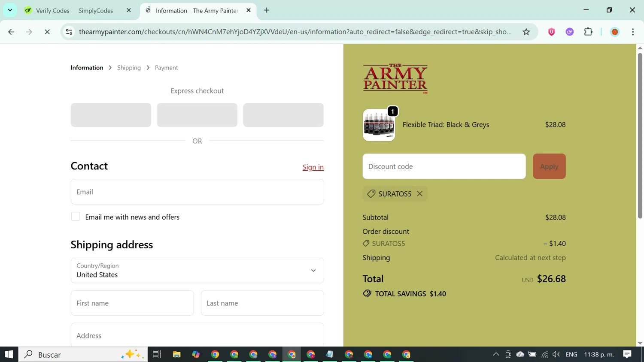Expand the Country/Region dropdown
The image size is (644, 362).
(x=197, y=271)
